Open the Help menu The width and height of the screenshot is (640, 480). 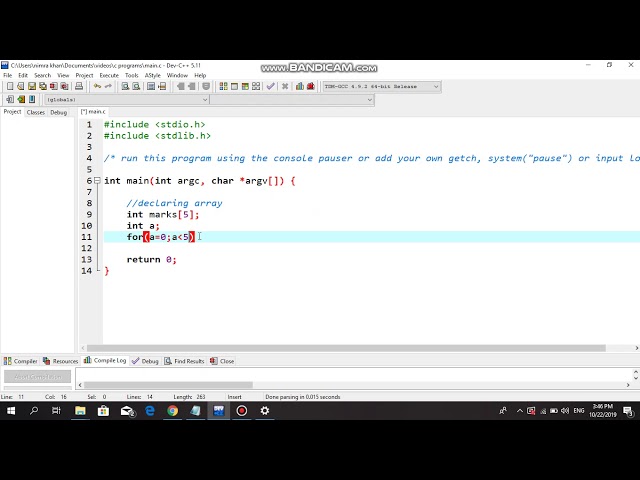point(200,76)
